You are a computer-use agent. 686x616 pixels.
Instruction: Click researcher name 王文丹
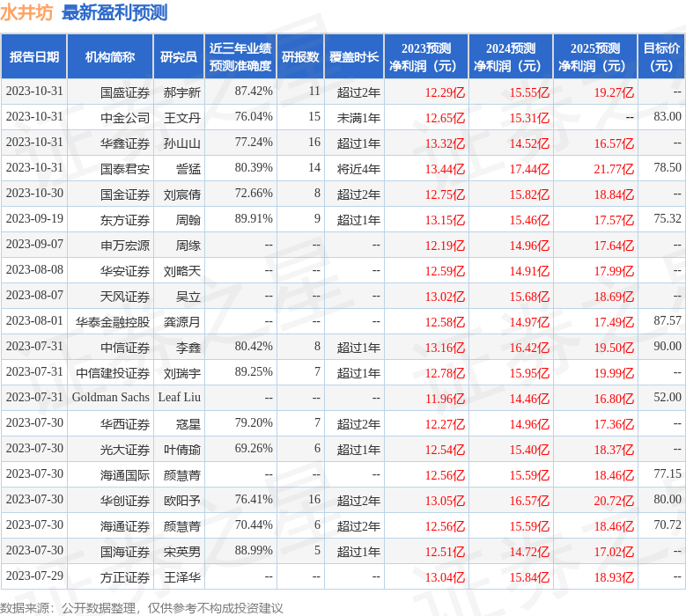(182, 118)
